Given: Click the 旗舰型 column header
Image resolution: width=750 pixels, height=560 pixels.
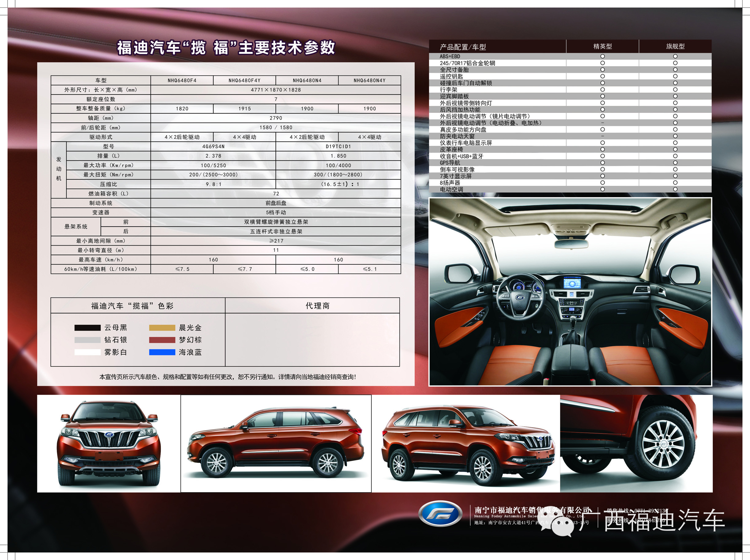Looking at the screenshot, I should click(675, 46).
